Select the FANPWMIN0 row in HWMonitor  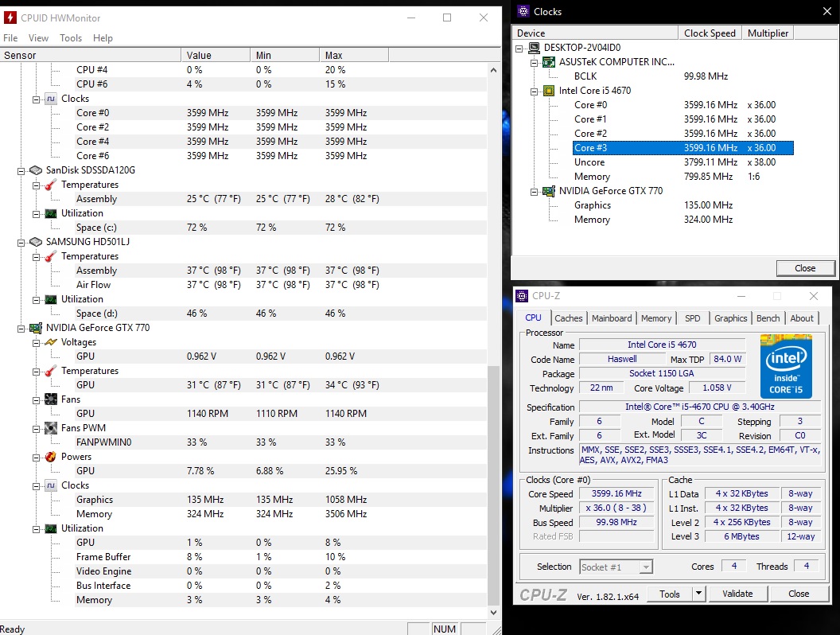(x=281, y=442)
